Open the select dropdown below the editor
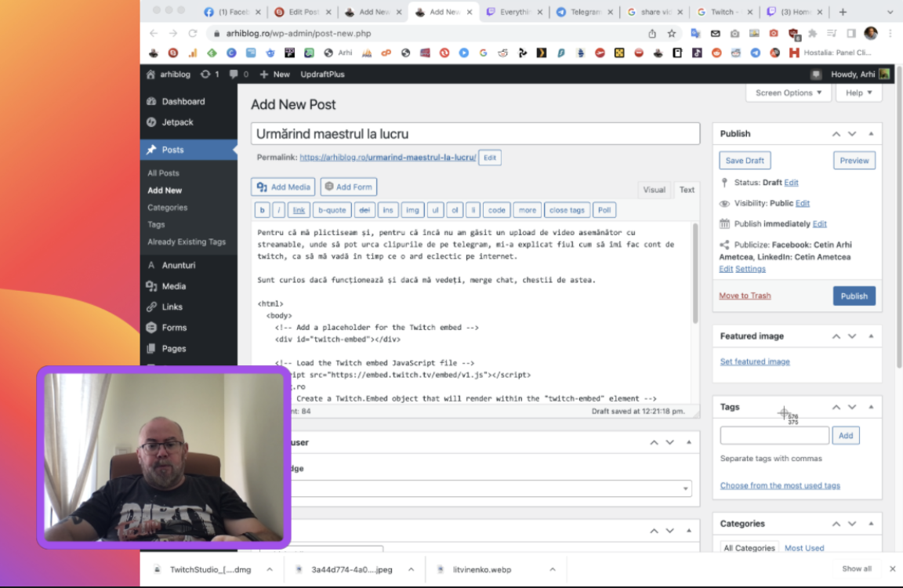The image size is (903, 588). pyautogui.click(x=490, y=488)
